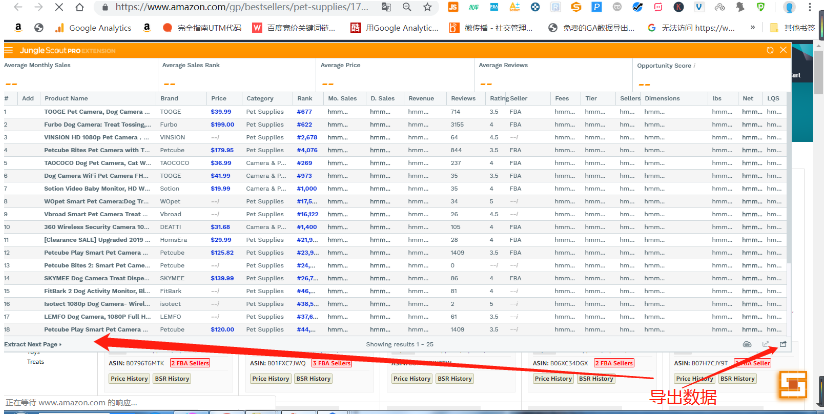Click the Opportunity Score info icon
827x414 pixels.
click(x=694, y=65)
